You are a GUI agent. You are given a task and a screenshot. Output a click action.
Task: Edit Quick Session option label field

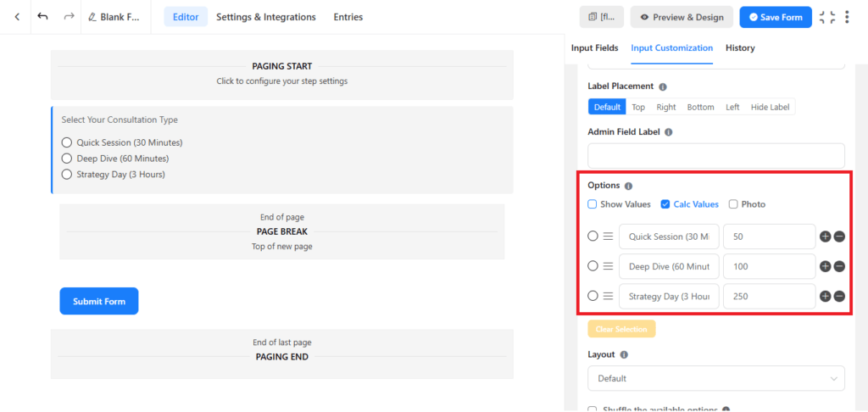pos(669,237)
